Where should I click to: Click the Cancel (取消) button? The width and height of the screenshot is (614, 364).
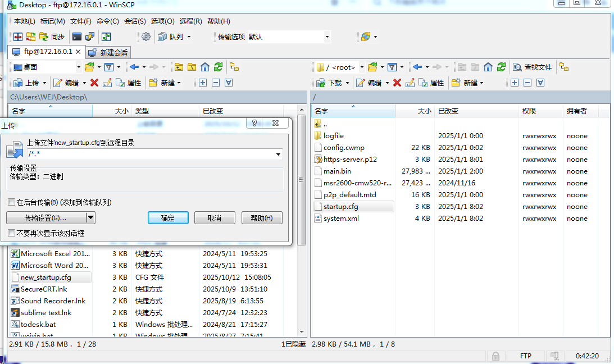(215, 217)
